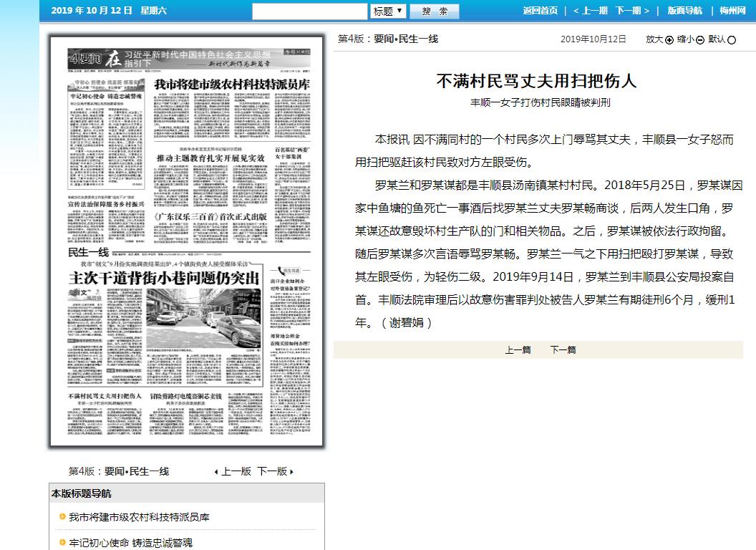This screenshot has width=756, height=550.
Task: Open next issue via 下一期
Action: point(633,11)
